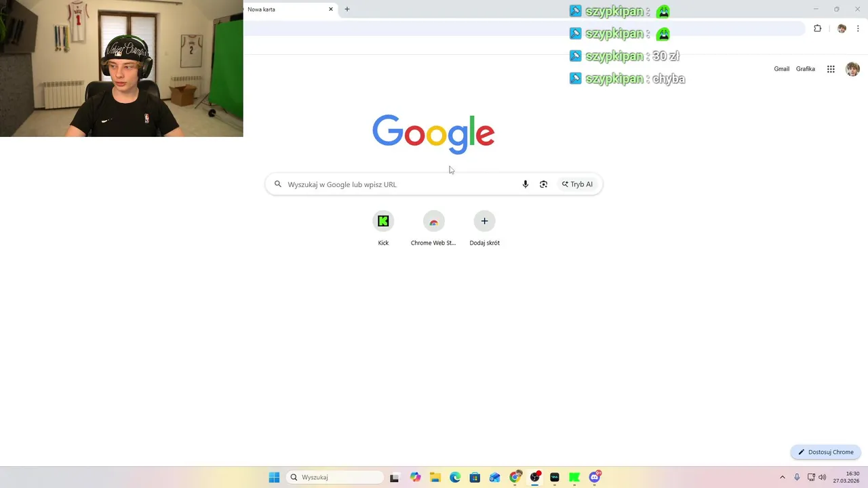The height and width of the screenshot is (488, 868).
Task: Open volume control tray icon
Action: point(823,477)
